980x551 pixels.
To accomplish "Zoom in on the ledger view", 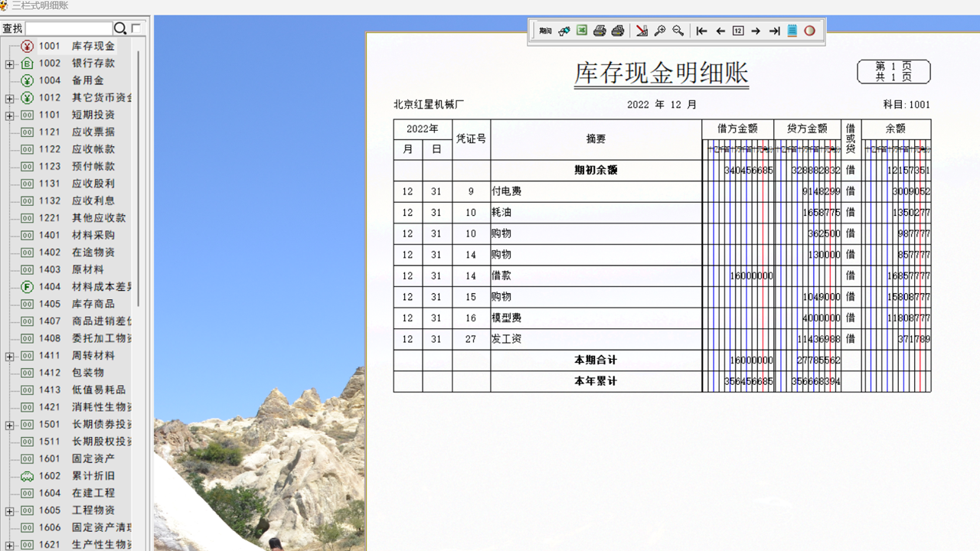I will coord(659,31).
